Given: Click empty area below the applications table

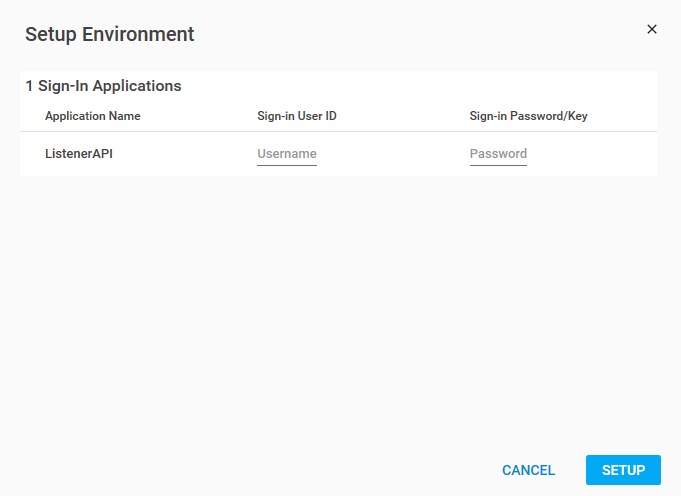Looking at the screenshot, I should pyautogui.click(x=340, y=300).
